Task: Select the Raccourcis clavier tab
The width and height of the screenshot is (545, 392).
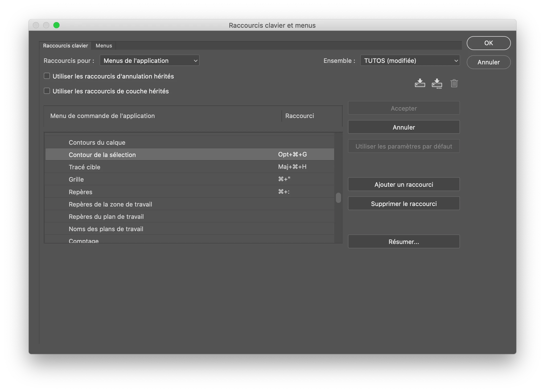Action: 65,46
